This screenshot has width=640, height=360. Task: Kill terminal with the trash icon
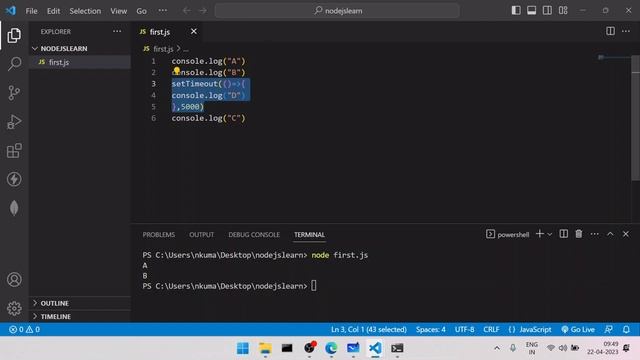[579, 234]
